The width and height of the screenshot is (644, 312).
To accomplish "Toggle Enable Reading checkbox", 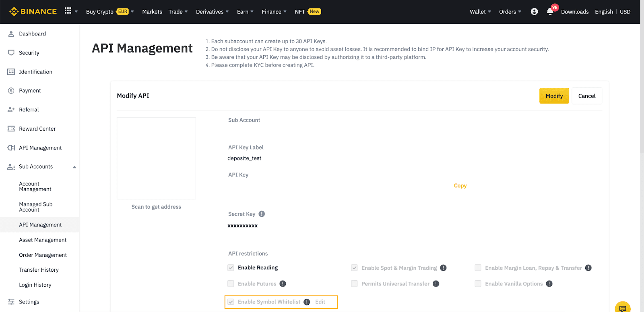I will click(231, 268).
